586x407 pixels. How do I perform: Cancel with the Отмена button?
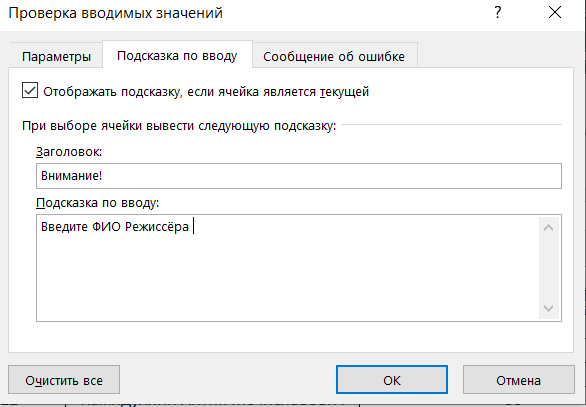point(518,380)
